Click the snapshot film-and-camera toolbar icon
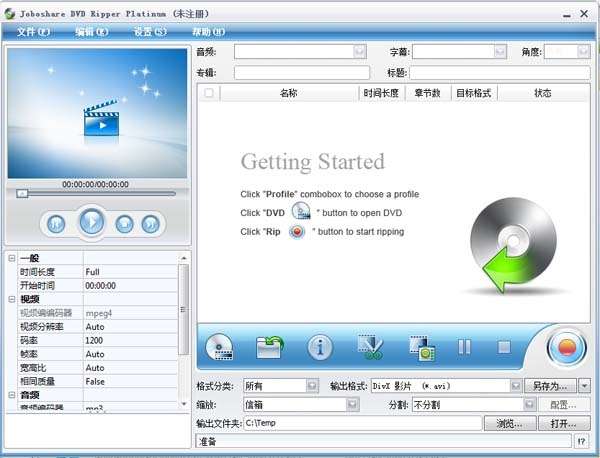Screen dimensions: 600x458 pyautogui.click(x=422, y=348)
